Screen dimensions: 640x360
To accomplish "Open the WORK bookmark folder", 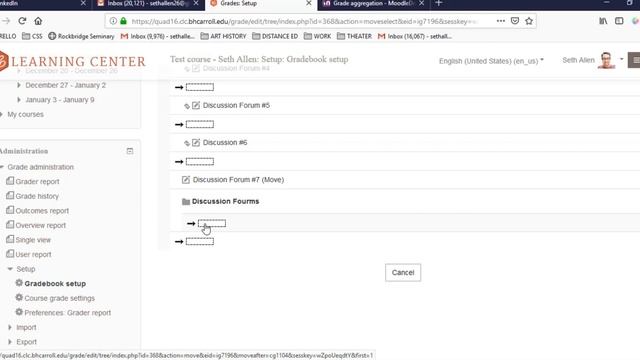I will pos(318,36).
